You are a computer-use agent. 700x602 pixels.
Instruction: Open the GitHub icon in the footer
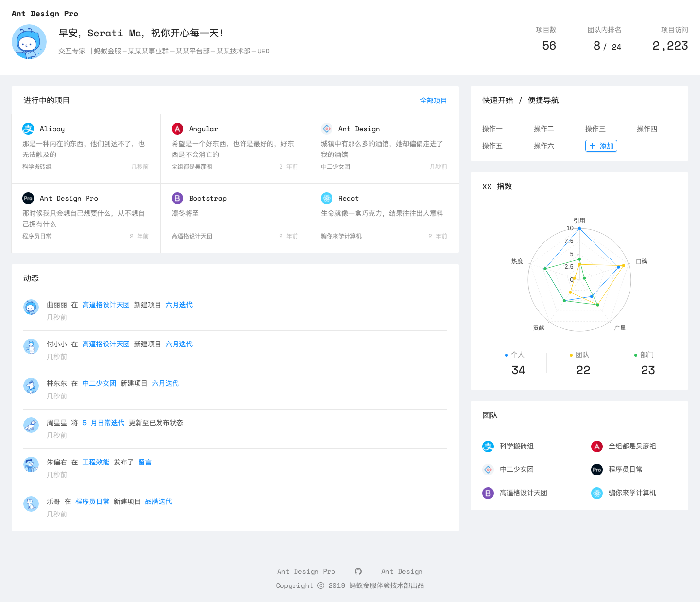click(x=358, y=571)
